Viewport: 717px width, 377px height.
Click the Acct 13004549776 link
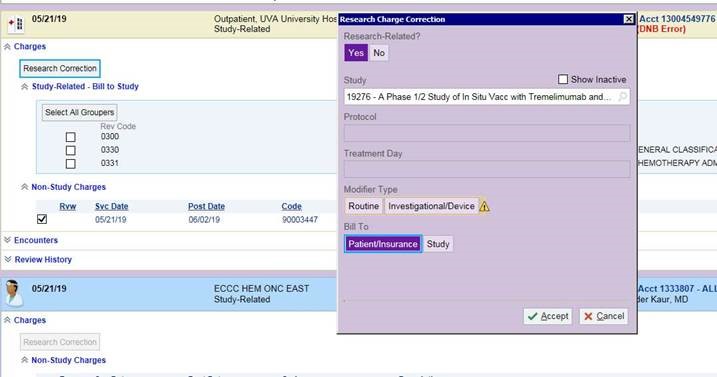(x=677, y=19)
